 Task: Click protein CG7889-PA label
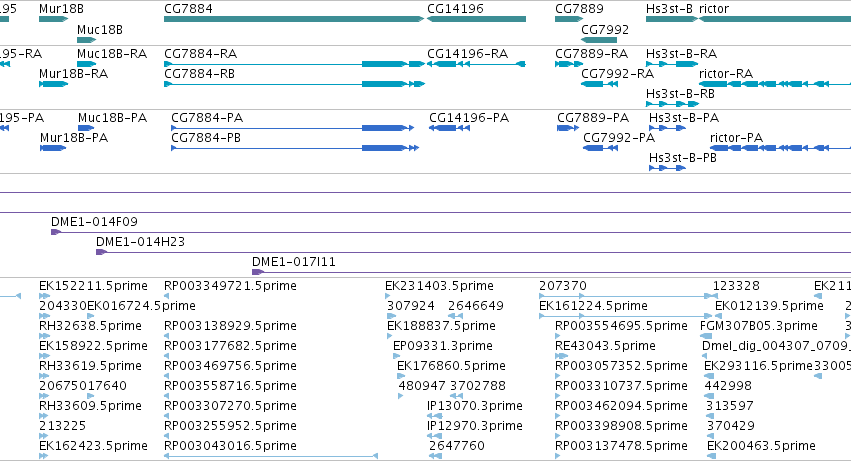point(593,118)
